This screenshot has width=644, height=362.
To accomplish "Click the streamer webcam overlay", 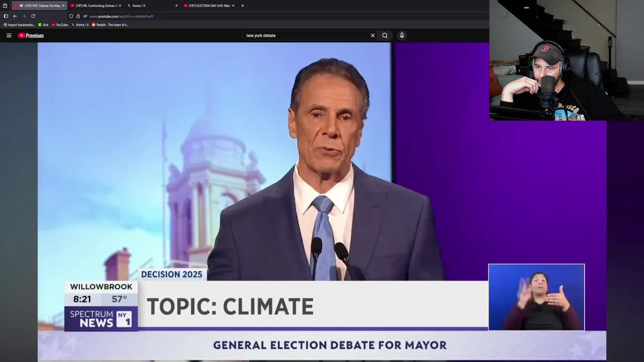I will [x=567, y=60].
